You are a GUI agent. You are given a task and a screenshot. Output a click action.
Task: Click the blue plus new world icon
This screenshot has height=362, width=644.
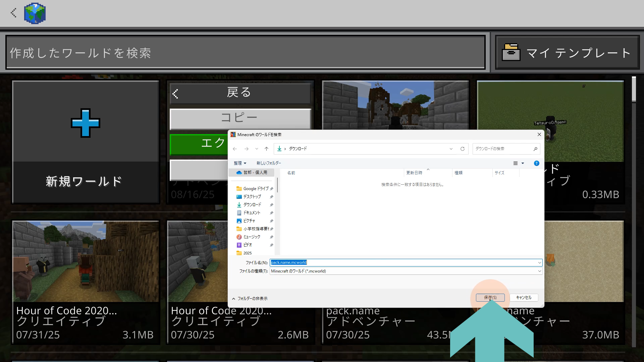coord(85,123)
